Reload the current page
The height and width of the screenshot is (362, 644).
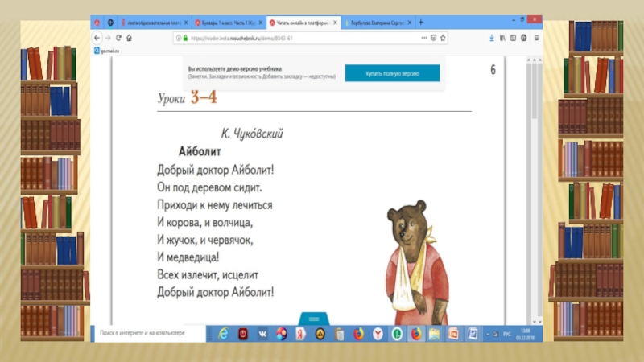(x=118, y=38)
